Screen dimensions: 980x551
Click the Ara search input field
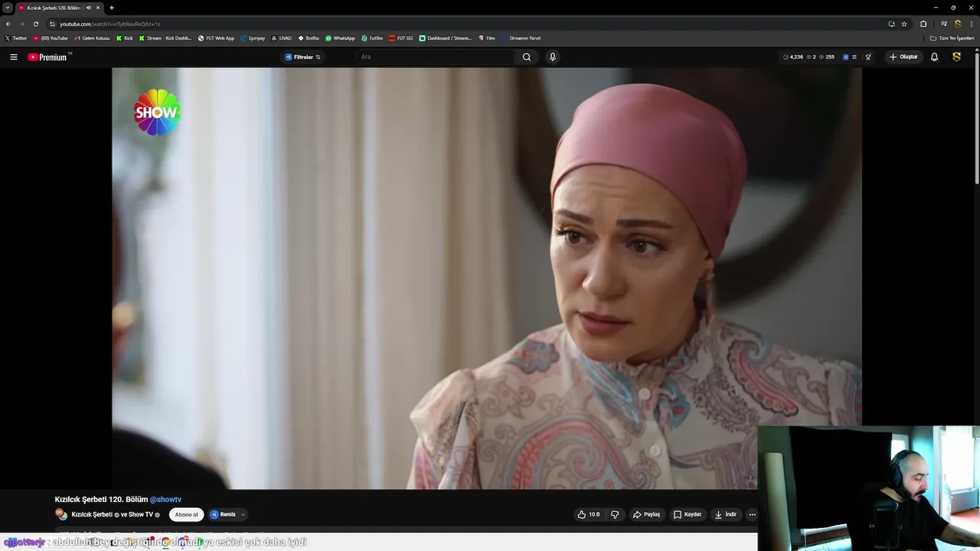point(436,57)
